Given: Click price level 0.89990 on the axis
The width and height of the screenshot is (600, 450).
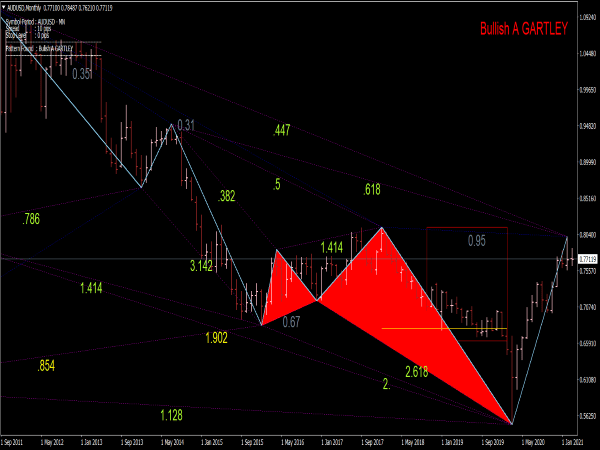Looking at the screenshot, I should coord(588,163).
